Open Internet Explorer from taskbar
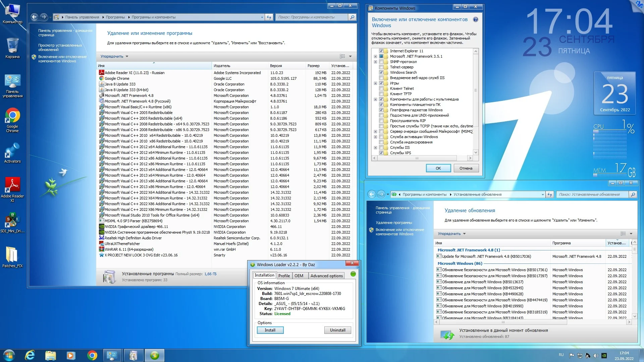The width and height of the screenshot is (644, 362). pos(30,355)
